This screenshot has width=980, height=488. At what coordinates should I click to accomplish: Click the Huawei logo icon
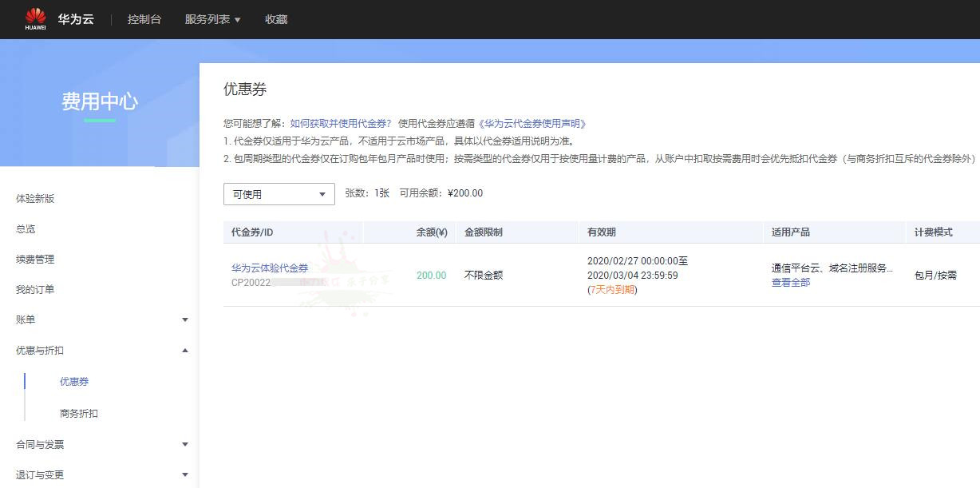[35, 18]
